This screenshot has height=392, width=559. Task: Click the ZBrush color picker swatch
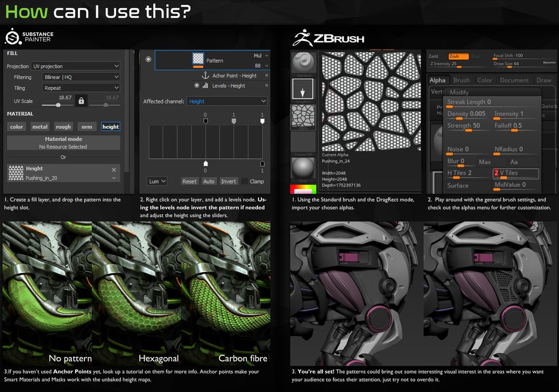click(x=303, y=189)
